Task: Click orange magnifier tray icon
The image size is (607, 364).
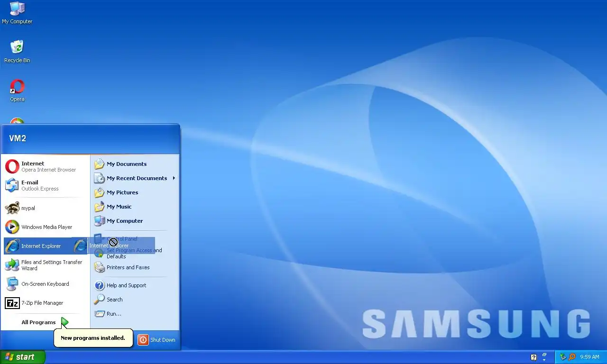Action: 572,357
